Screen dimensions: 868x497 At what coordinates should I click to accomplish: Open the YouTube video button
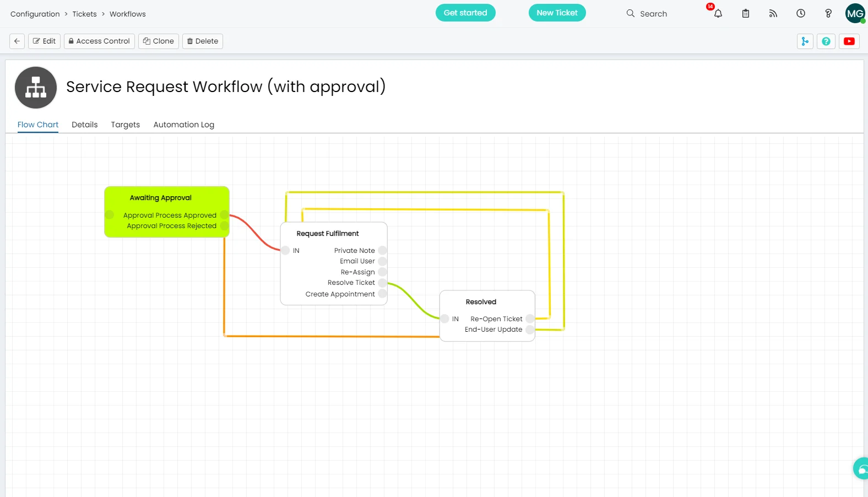point(849,41)
